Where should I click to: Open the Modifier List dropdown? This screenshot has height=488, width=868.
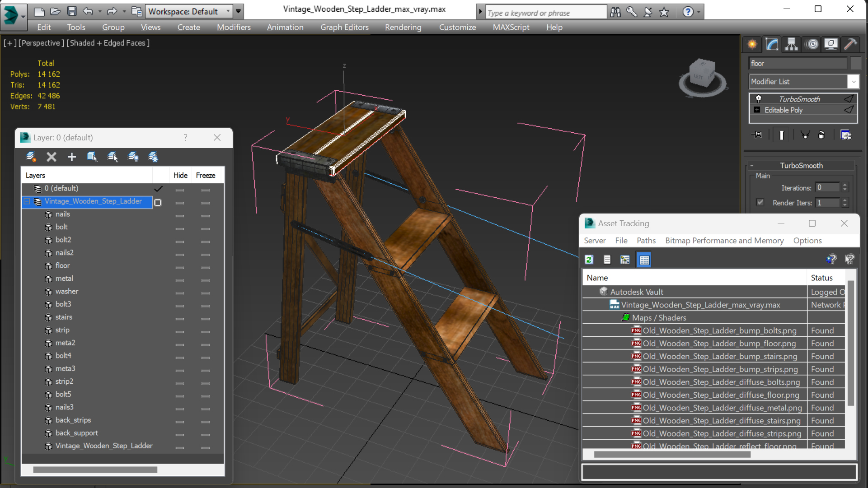tap(854, 82)
